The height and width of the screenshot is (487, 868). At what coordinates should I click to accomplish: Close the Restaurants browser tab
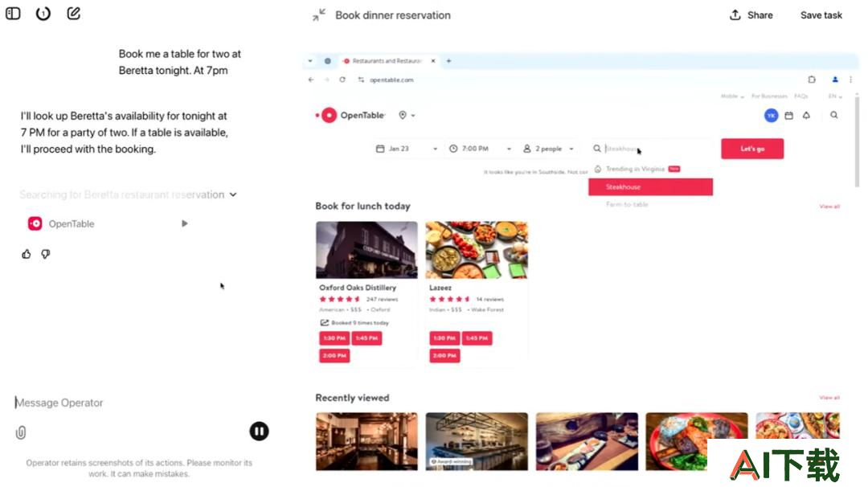(433, 61)
